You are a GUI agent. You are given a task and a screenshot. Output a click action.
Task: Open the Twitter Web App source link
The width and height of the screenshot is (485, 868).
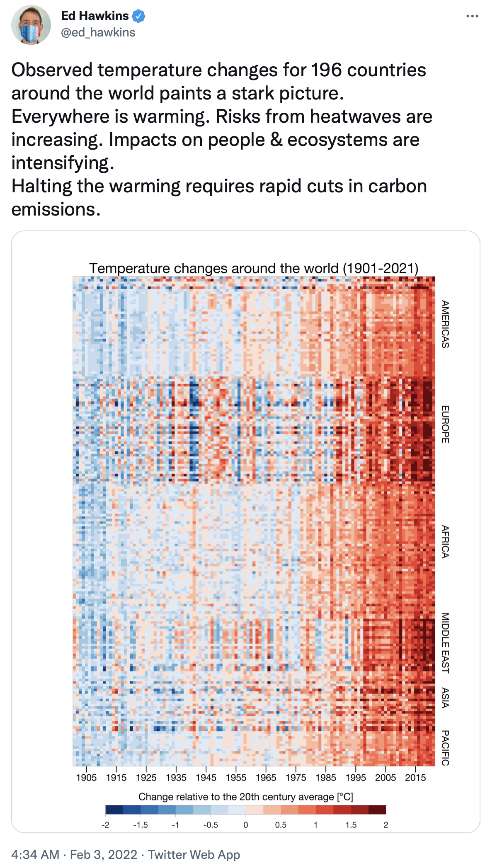point(194,854)
